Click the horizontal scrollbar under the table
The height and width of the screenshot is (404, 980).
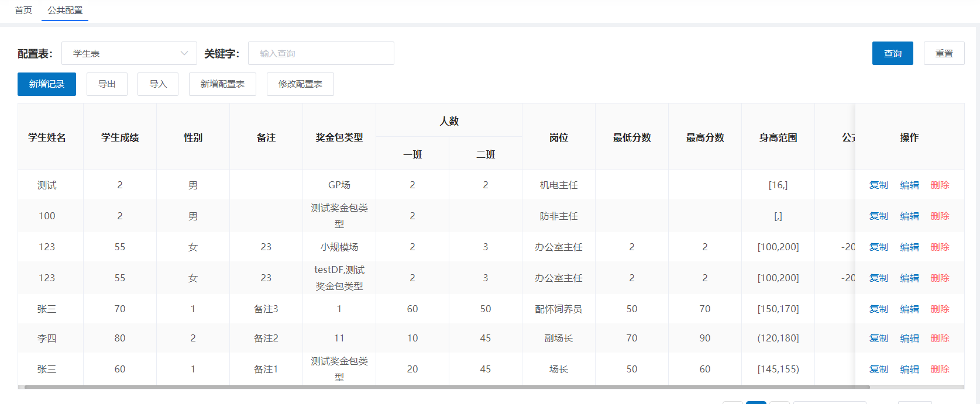tap(447, 387)
